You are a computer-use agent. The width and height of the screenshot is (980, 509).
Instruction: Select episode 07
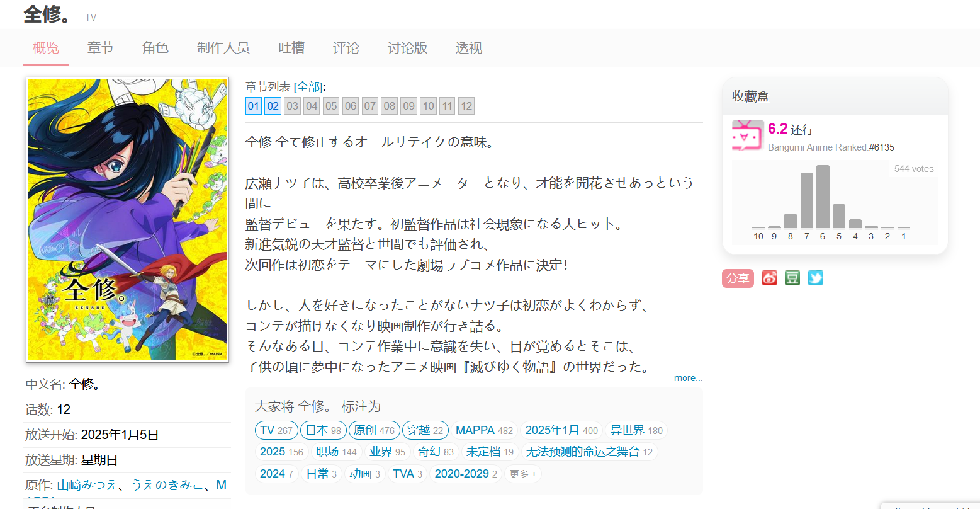pyautogui.click(x=370, y=106)
